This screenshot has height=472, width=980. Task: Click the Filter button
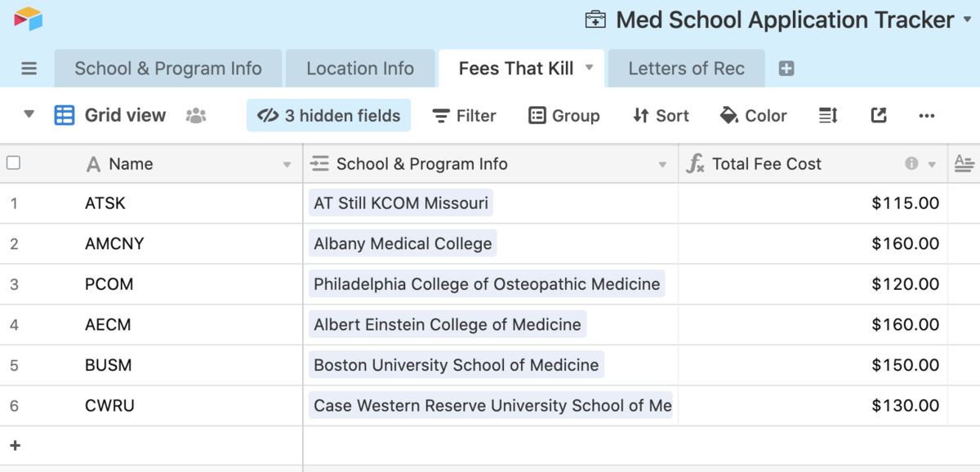point(464,116)
